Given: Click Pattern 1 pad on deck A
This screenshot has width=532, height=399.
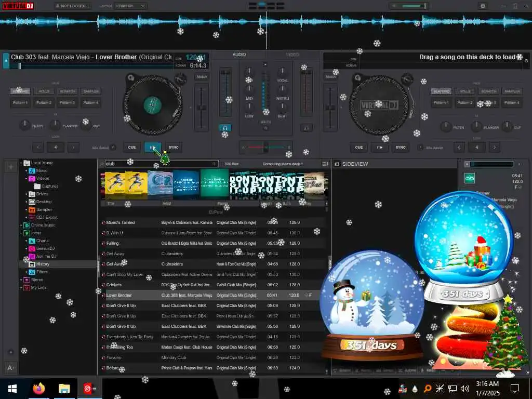Looking at the screenshot, I should pyautogui.click(x=20, y=103).
